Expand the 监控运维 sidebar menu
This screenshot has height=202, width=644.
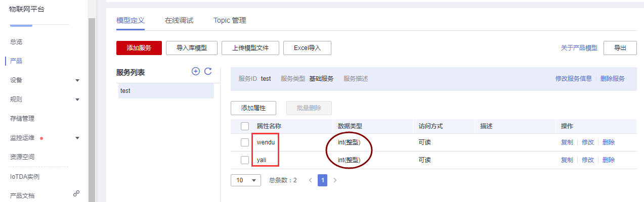[77, 138]
